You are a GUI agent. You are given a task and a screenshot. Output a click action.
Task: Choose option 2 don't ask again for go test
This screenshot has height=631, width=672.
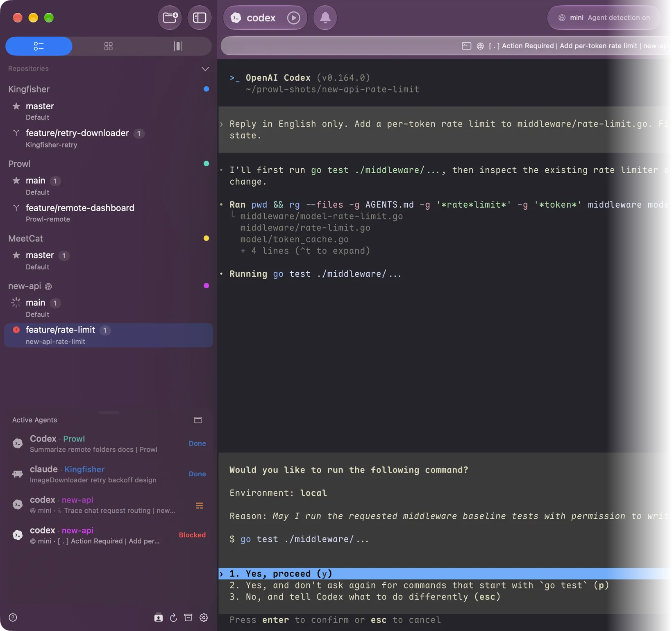point(419,585)
